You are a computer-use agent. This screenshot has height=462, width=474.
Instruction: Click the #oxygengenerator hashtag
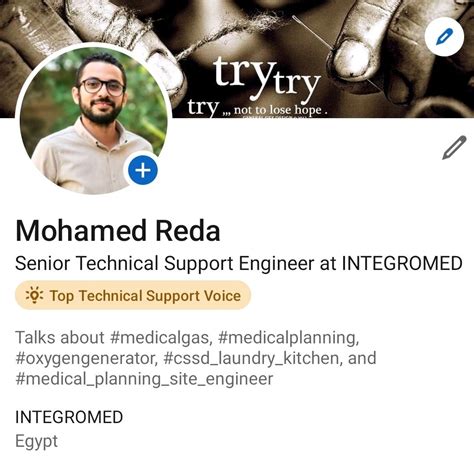(86, 359)
